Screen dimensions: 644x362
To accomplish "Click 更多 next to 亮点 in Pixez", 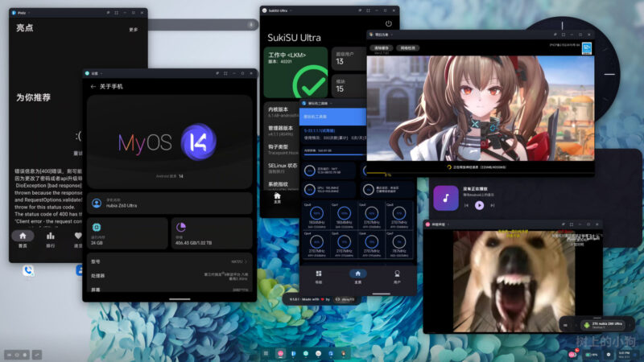I will (133, 30).
